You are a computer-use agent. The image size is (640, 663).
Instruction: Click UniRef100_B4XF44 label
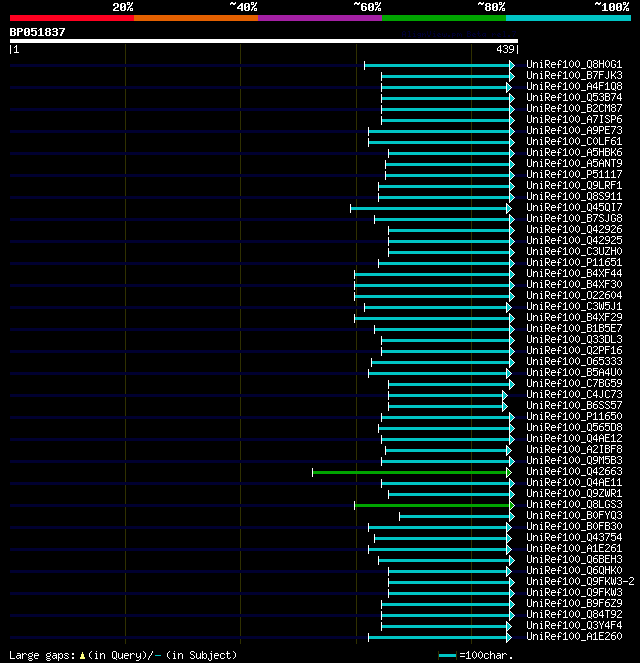tap(574, 274)
